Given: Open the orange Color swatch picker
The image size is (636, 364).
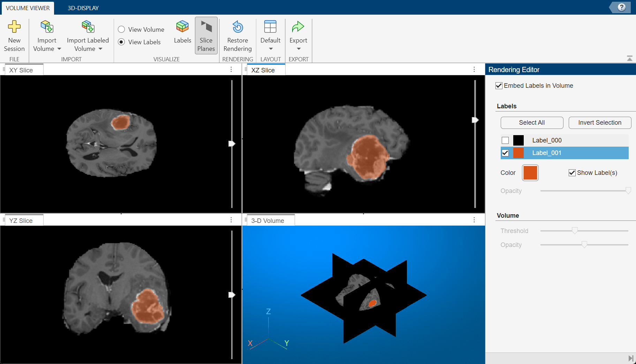Looking at the screenshot, I should pyautogui.click(x=530, y=173).
